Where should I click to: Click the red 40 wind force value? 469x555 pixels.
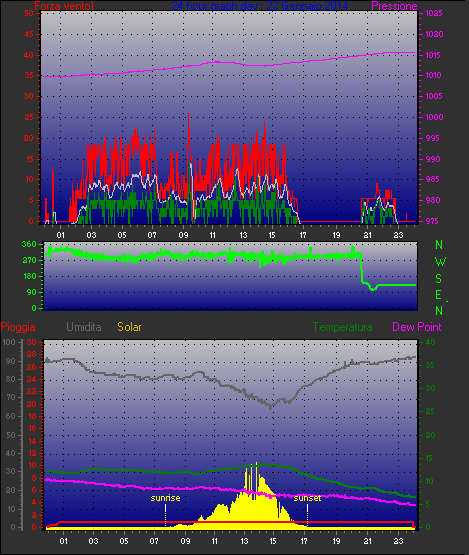tap(29, 55)
